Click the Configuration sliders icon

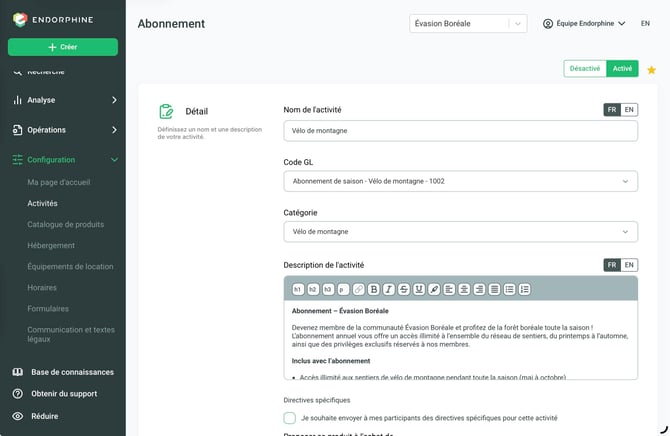pyautogui.click(x=18, y=160)
